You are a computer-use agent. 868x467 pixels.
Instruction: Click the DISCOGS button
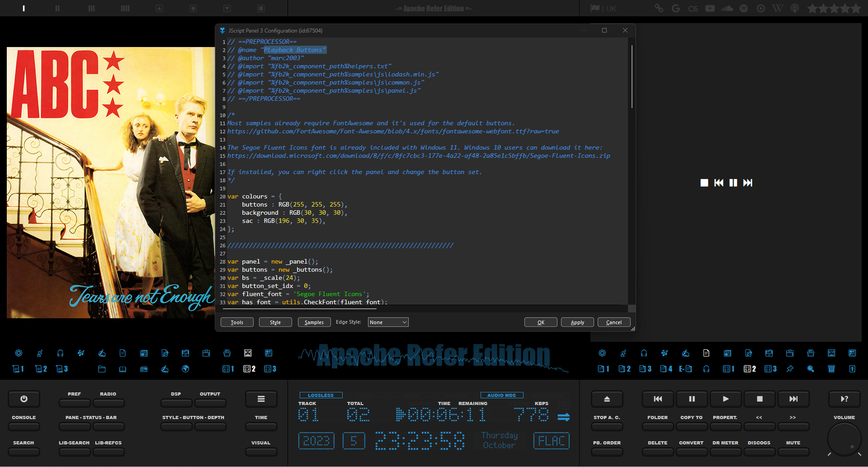759,452
